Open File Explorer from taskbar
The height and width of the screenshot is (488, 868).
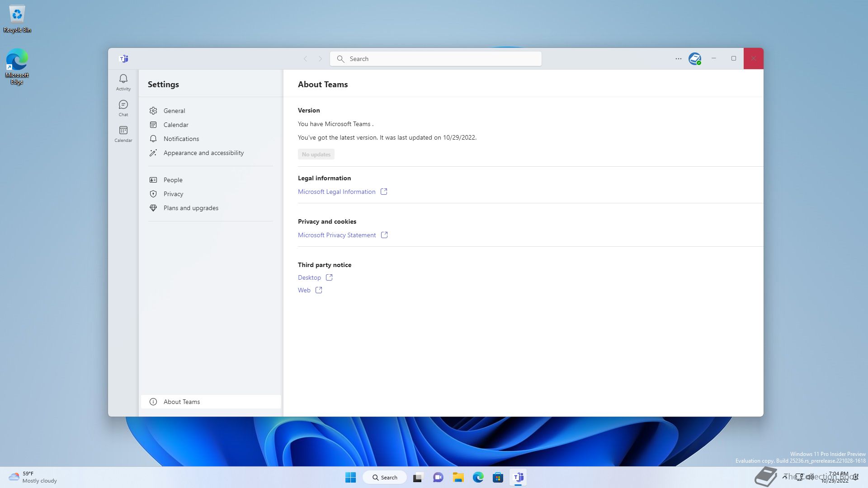click(458, 477)
